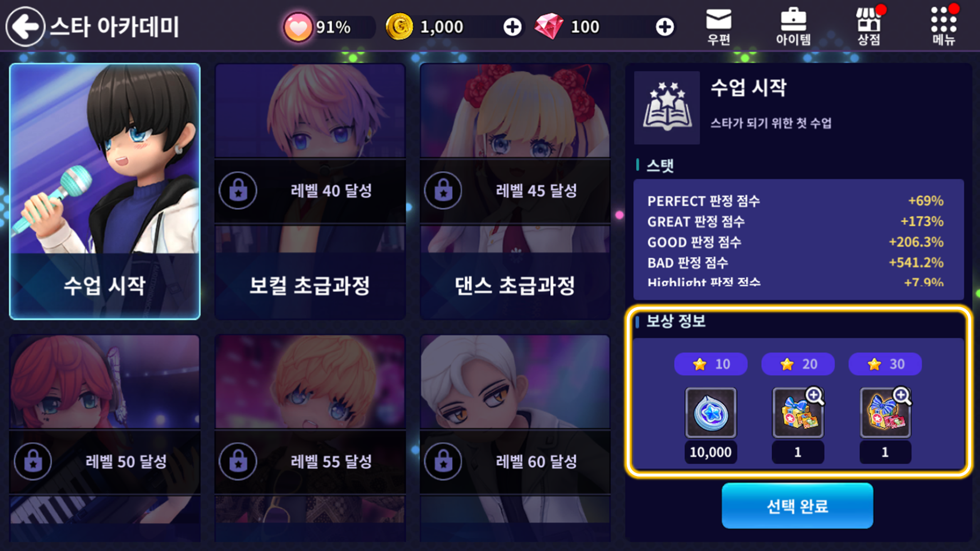Tap the 10-star blue star coin reward

710,413
